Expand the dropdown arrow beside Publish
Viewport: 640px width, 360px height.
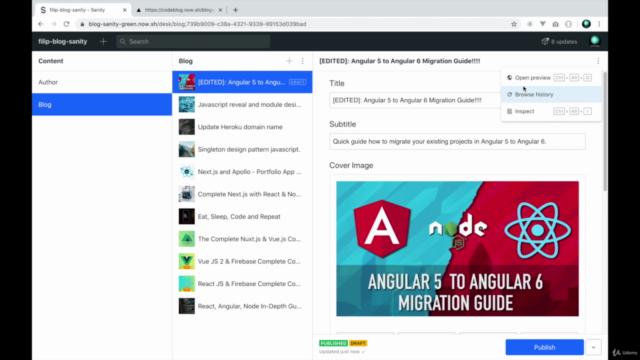click(593, 347)
